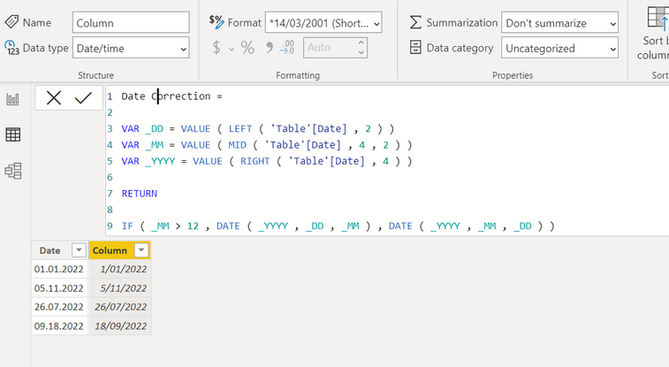Image resolution: width=669 pixels, height=367 pixels.
Task: Click cell 09.18.2022 in Date column
Action: pyautogui.click(x=59, y=326)
